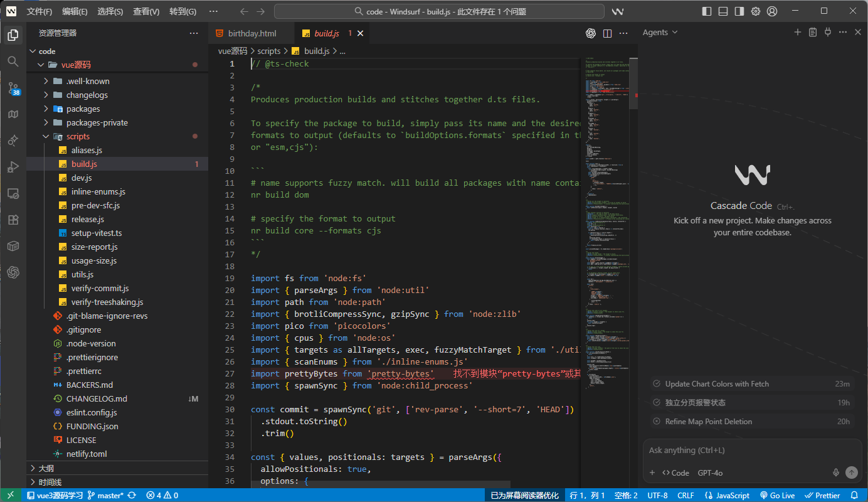Open the Extensions view
Screen dimensions: 868x502
point(13,220)
